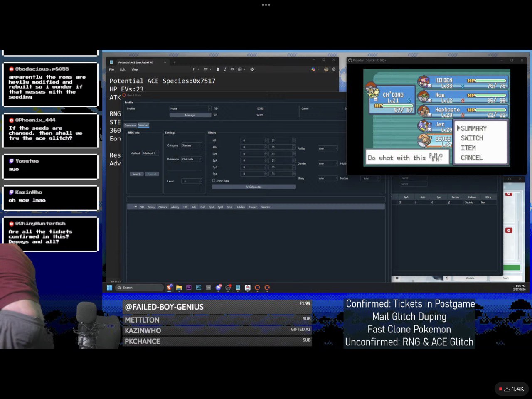
Task: Open the Poké Ball app on taskbar
Action: point(248,288)
